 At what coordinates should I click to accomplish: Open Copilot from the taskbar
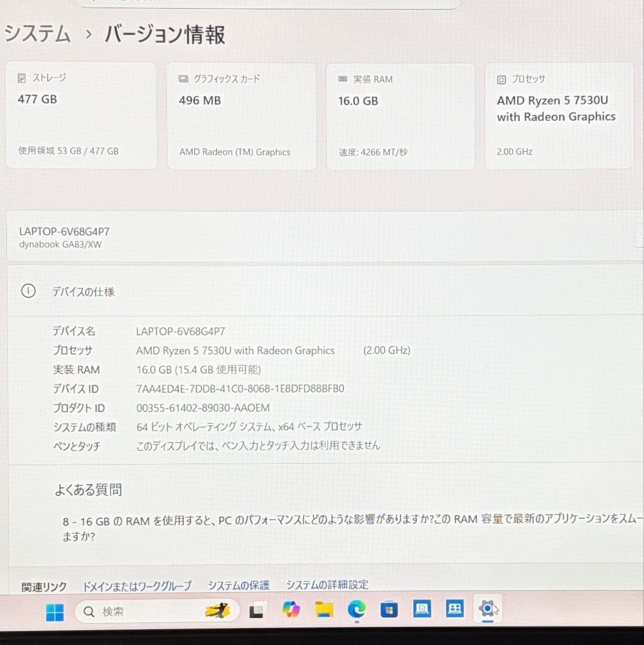(291, 611)
